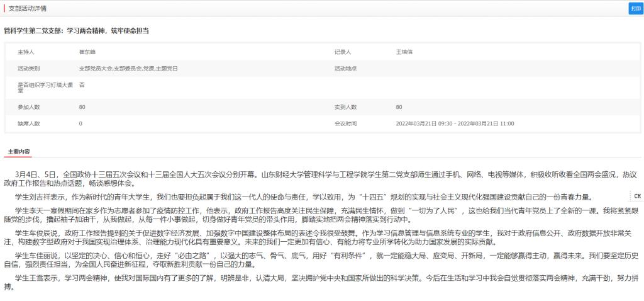
Task: Click the host name 崔东峰
Action: [87, 52]
